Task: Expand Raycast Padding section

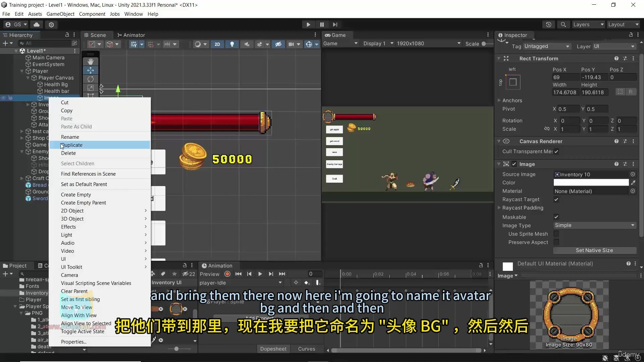Action: 499,208
